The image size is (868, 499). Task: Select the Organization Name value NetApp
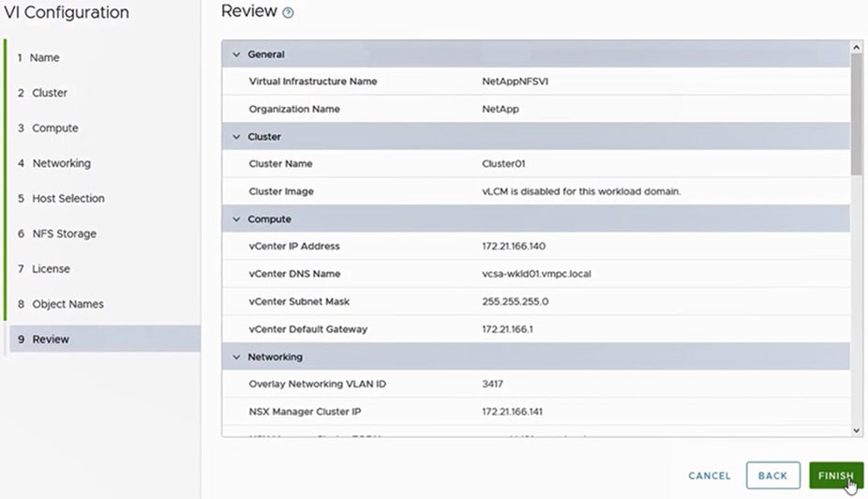tap(501, 109)
